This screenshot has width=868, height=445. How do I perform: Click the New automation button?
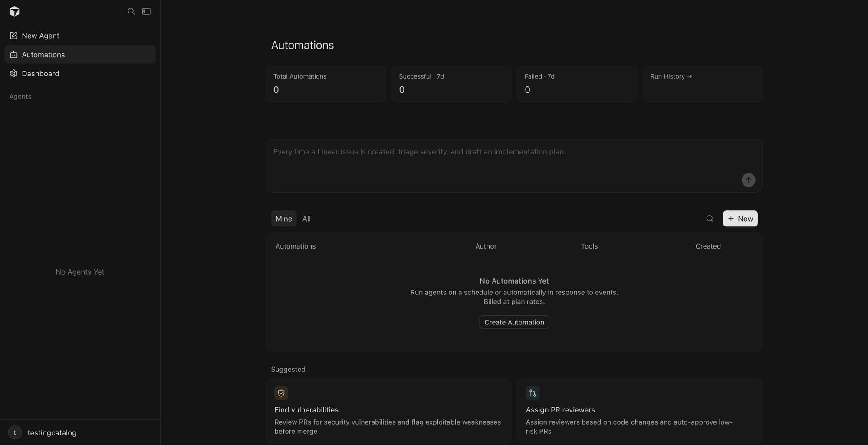(740, 219)
